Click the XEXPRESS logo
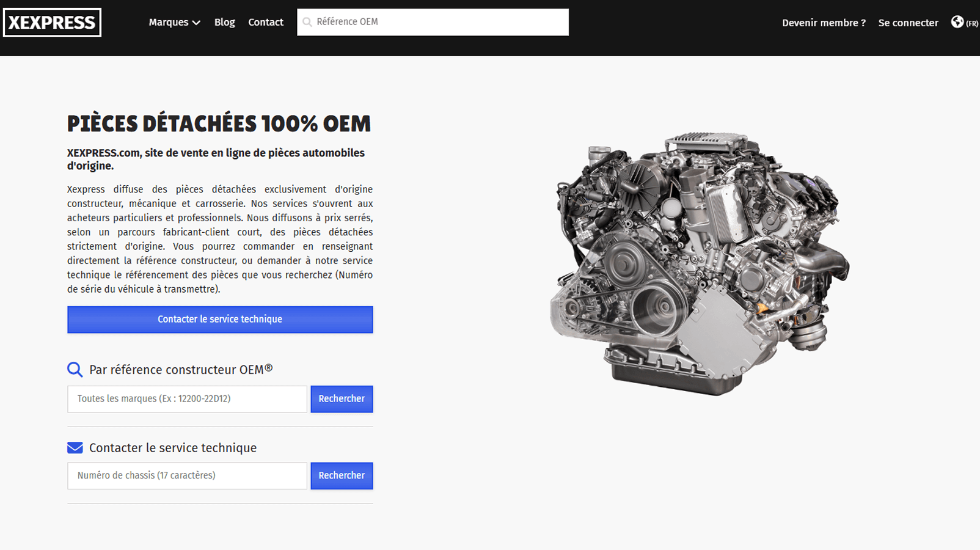The width and height of the screenshot is (980, 550). [x=52, y=23]
